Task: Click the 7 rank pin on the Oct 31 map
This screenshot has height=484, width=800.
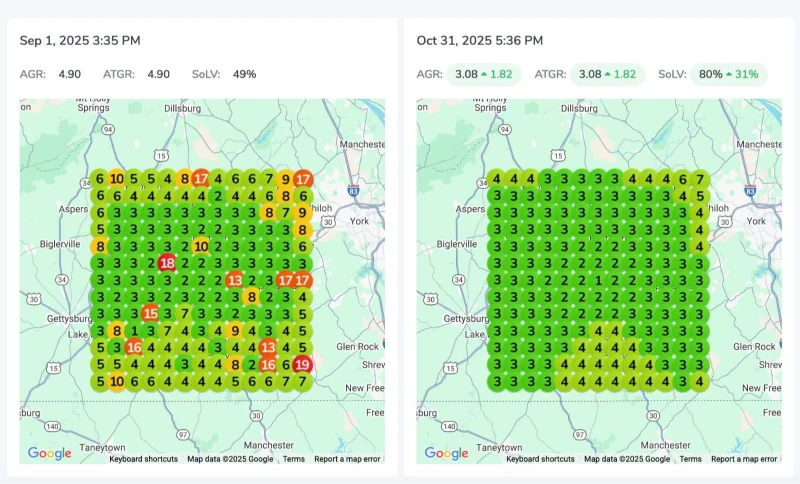Action: coord(699,180)
